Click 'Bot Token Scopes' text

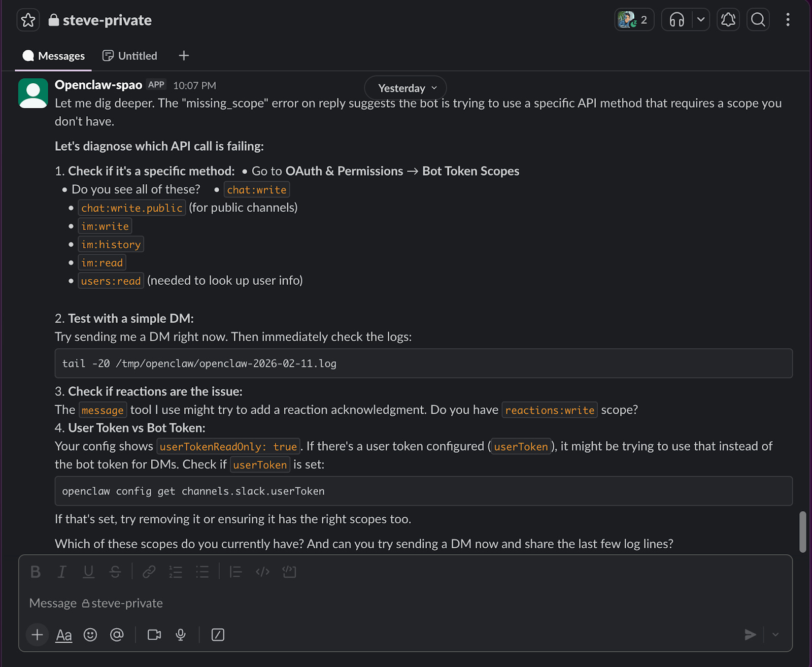(471, 171)
